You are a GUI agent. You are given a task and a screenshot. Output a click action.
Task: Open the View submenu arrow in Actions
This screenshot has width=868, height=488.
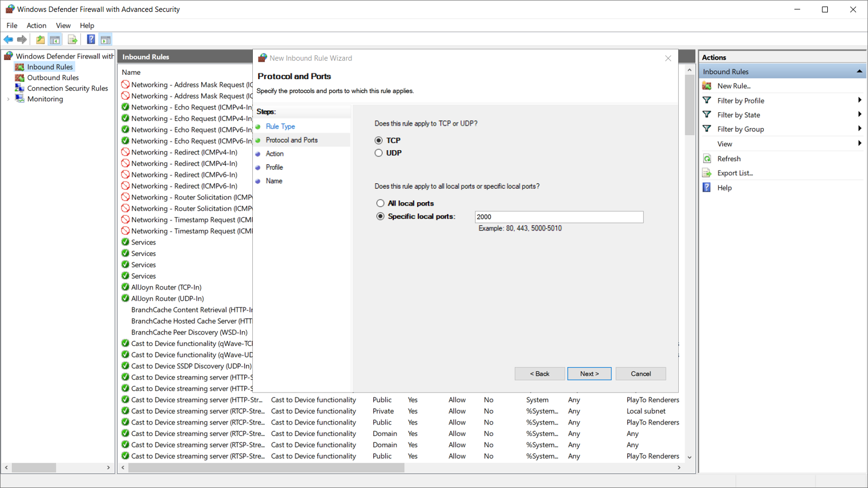coord(860,144)
